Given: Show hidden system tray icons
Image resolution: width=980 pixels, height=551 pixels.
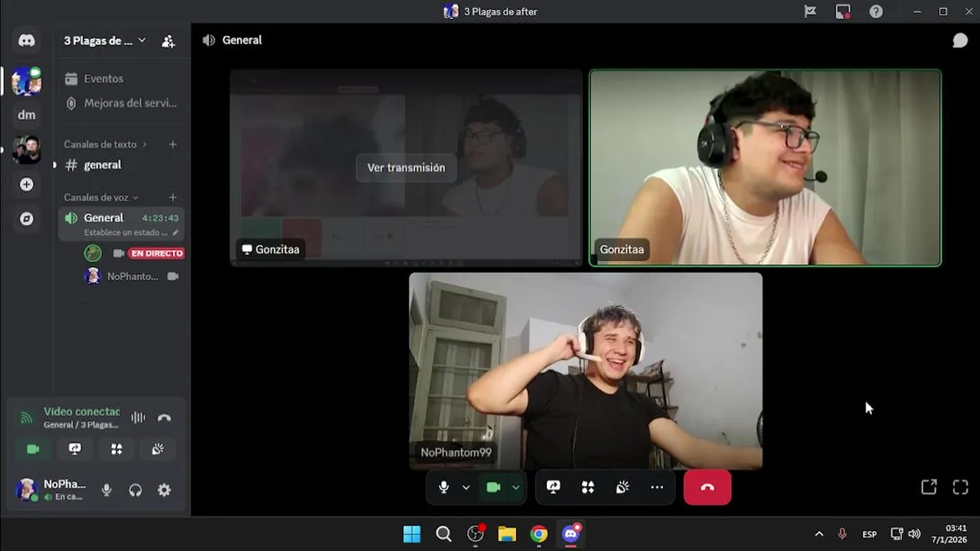Looking at the screenshot, I should (819, 534).
